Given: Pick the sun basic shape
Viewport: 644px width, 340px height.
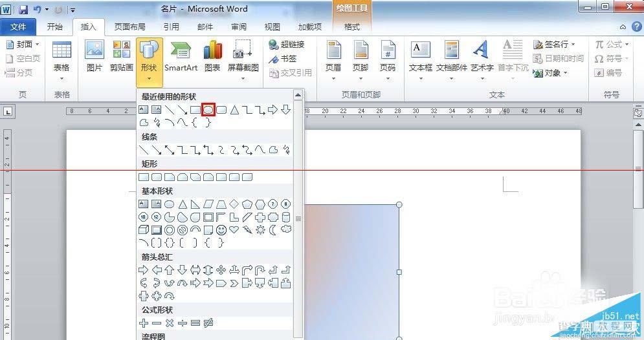Looking at the screenshot, I should (260, 230).
